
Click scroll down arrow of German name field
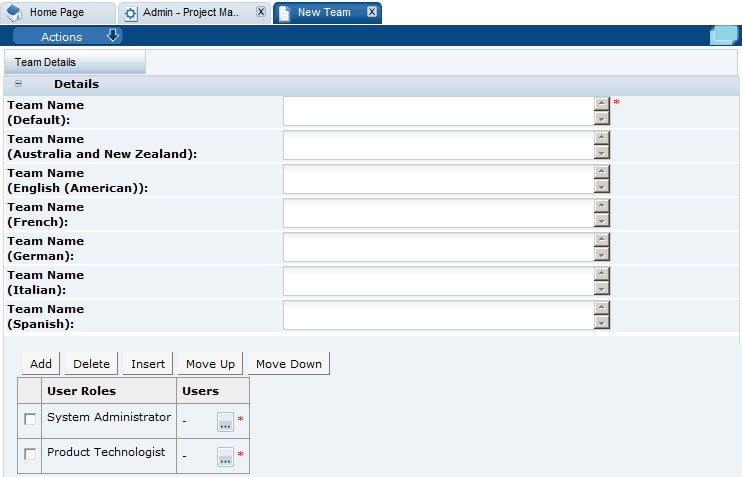(x=601, y=255)
